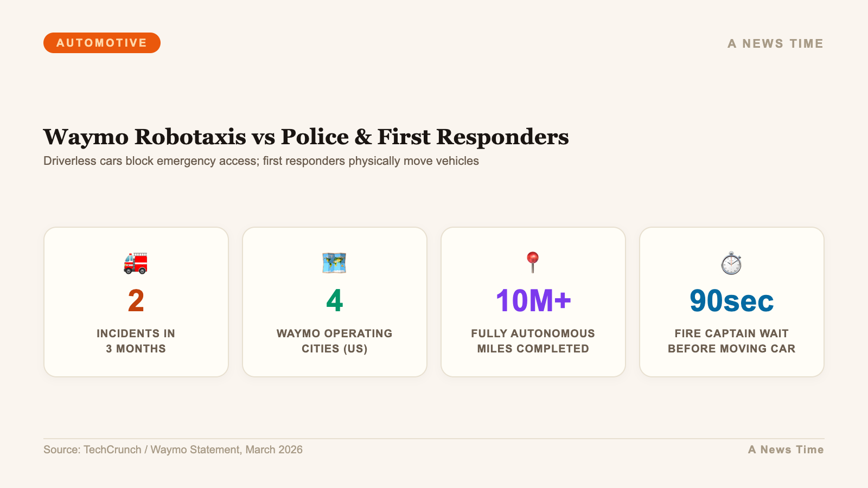Select the subtitle about driverless cars blocking access
868x488 pixels.
[x=260, y=160]
